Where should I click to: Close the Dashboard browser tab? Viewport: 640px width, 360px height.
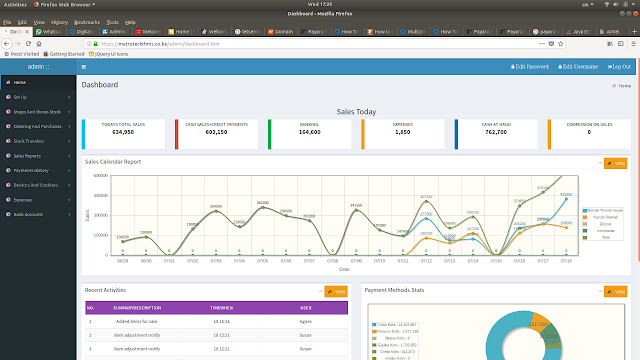pos(27,31)
